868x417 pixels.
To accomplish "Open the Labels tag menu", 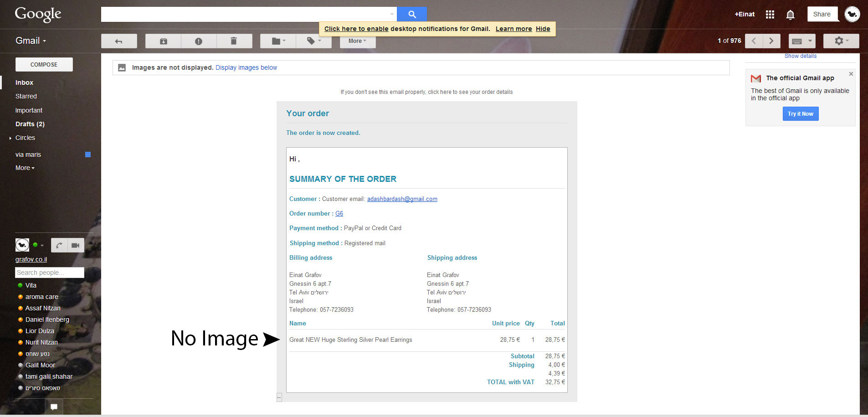I will pyautogui.click(x=314, y=41).
